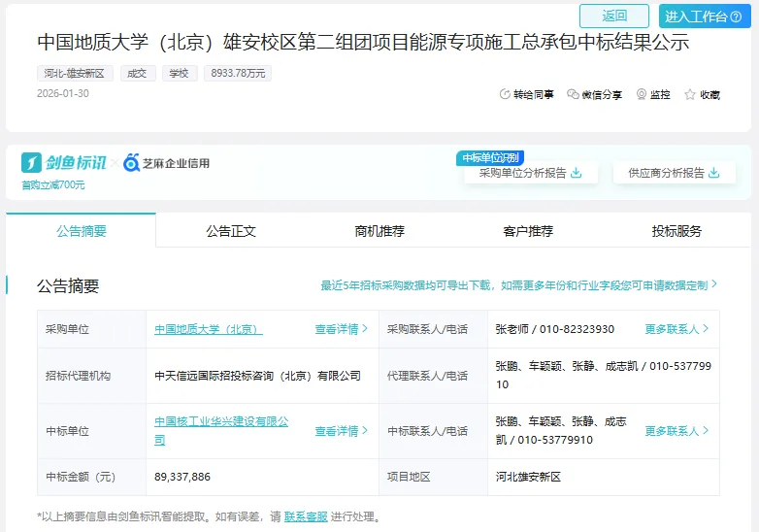Switch to the 商机推荐 tab

(x=379, y=231)
